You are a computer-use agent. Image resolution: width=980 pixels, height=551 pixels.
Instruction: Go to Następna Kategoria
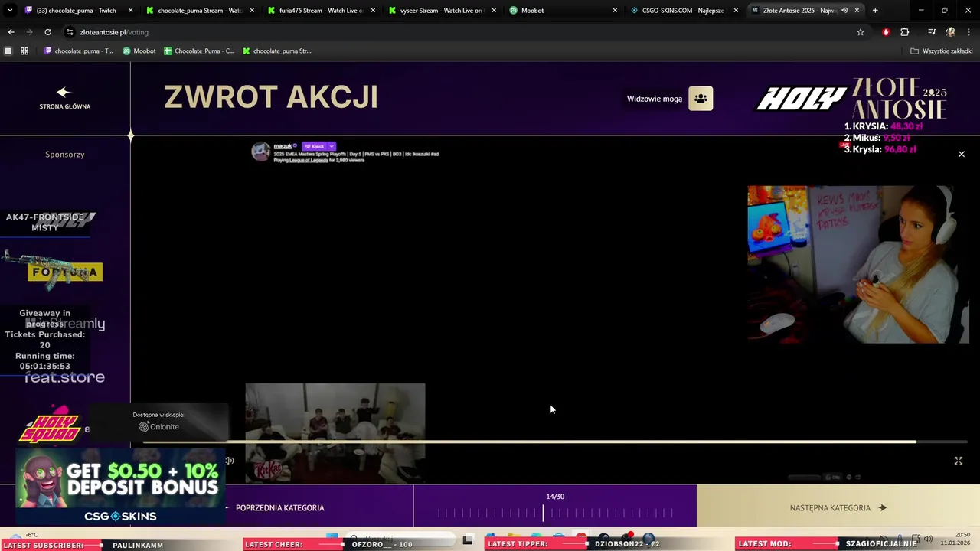838,507
